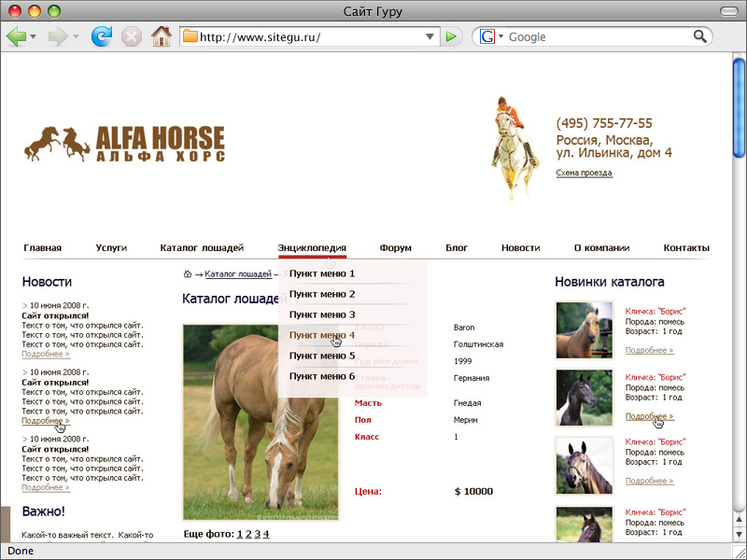This screenshot has height=560, width=747.
Task: Click the folder icon in the address bar
Action: click(x=190, y=36)
